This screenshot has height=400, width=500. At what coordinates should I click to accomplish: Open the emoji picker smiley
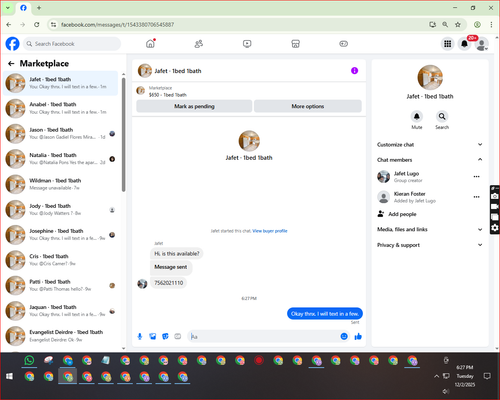pyautogui.click(x=344, y=336)
